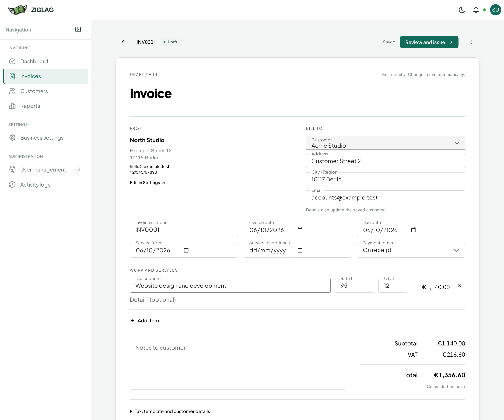504x420 pixels.
Task: Remove line item 1 with the X
Action: point(459,286)
